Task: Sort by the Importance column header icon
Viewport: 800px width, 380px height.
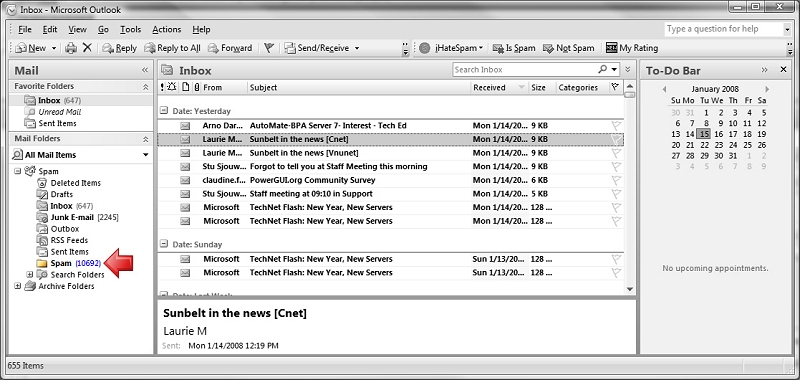Action: (162, 87)
